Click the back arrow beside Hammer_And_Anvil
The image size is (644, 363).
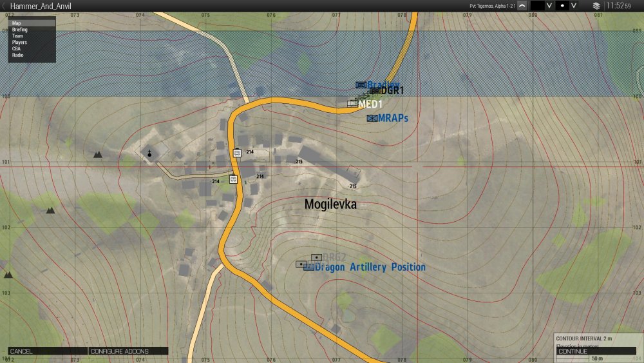[x=5, y=6]
